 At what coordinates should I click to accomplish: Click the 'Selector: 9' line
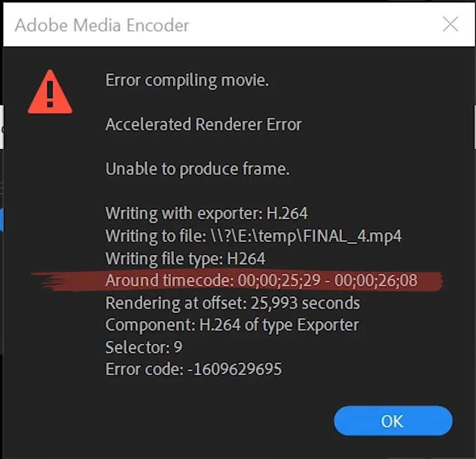143,347
